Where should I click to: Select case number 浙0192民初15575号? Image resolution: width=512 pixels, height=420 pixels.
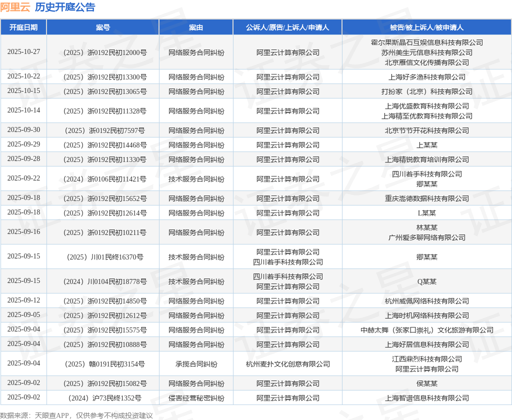[x=105, y=330]
